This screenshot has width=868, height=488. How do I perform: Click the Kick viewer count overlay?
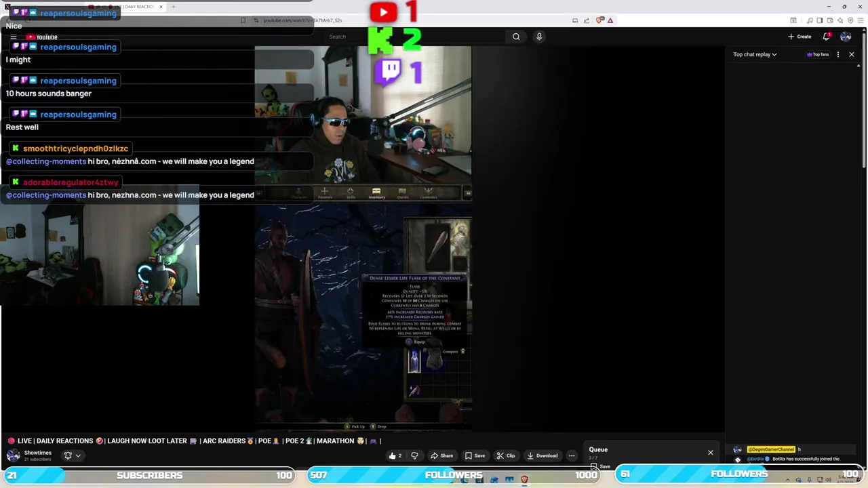(x=395, y=41)
